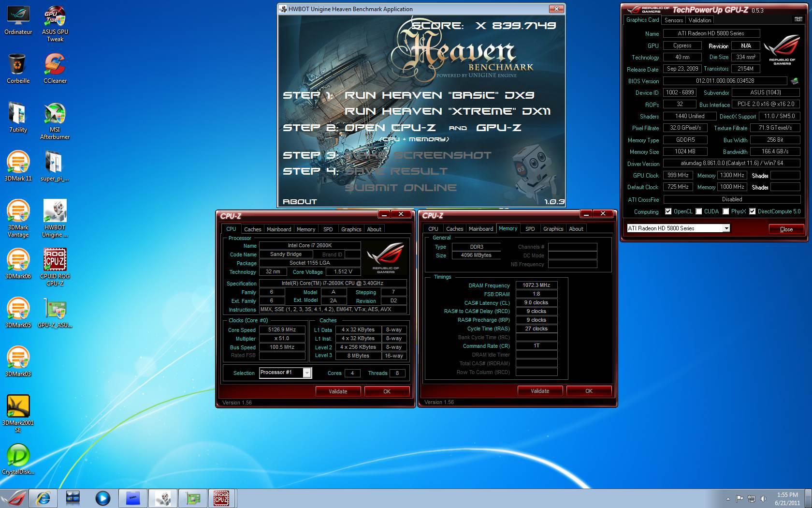Viewport: 812px width, 508px height.
Task: Click OK in right CPU-Z memory window
Action: pyautogui.click(x=589, y=391)
